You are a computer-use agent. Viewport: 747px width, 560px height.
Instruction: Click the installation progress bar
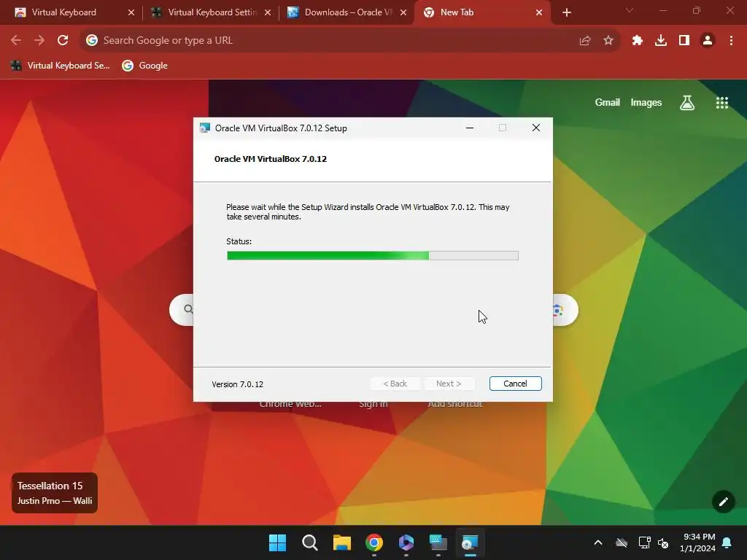pyautogui.click(x=373, y=256)
